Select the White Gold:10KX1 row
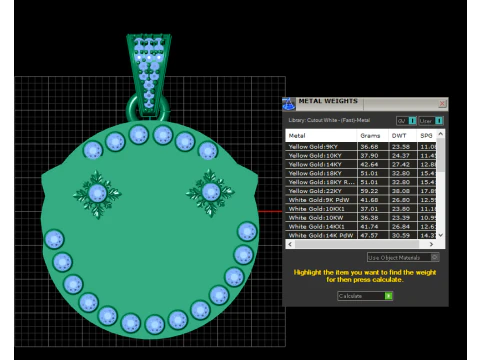Image resolution: width=480 pixels, height=360 pixels. pos(361,209)
